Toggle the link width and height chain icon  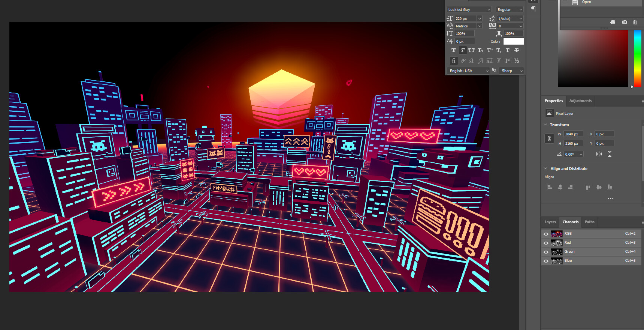pos(549,139)
